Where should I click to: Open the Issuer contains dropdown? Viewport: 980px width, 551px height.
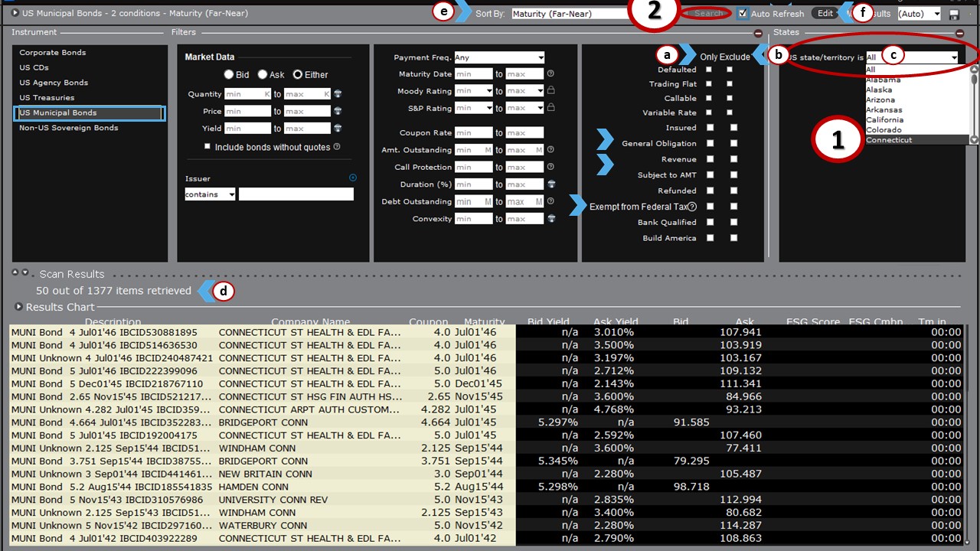click(x=209, y=194)
